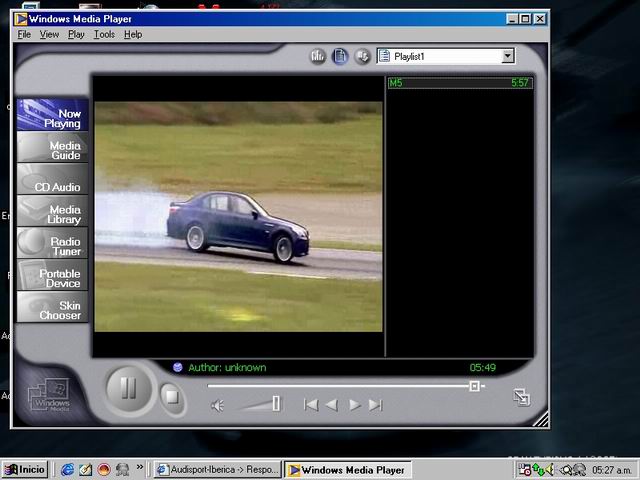Select the M5 playlist entry

tap(460, 83)
